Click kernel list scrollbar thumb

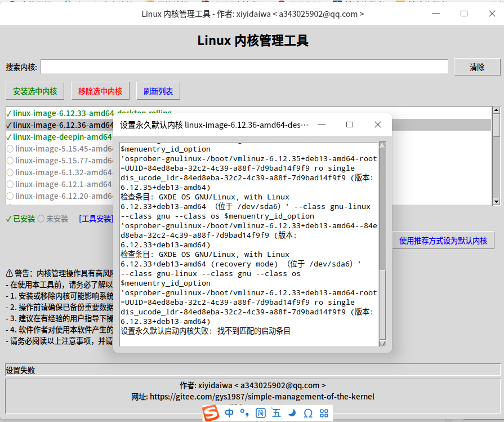point(496,126)
